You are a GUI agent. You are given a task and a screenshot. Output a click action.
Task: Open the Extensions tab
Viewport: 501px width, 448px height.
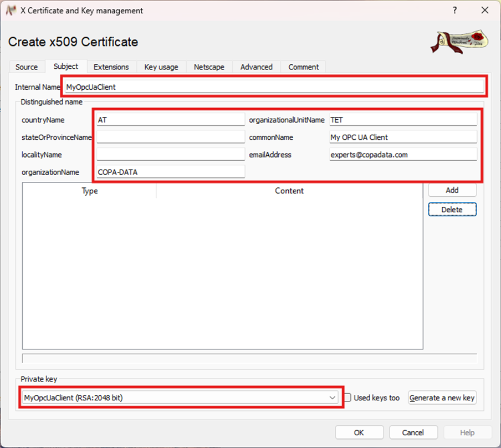click(111, 67)
